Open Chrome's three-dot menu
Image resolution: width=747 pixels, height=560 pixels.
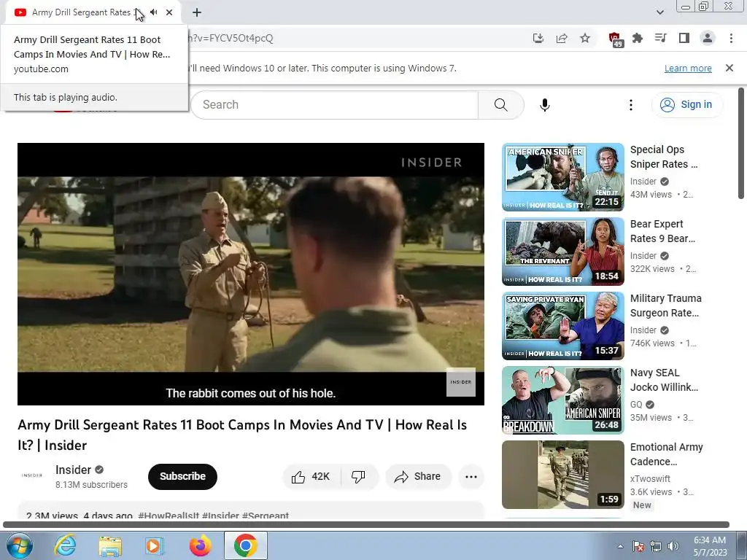click(731, 38)
